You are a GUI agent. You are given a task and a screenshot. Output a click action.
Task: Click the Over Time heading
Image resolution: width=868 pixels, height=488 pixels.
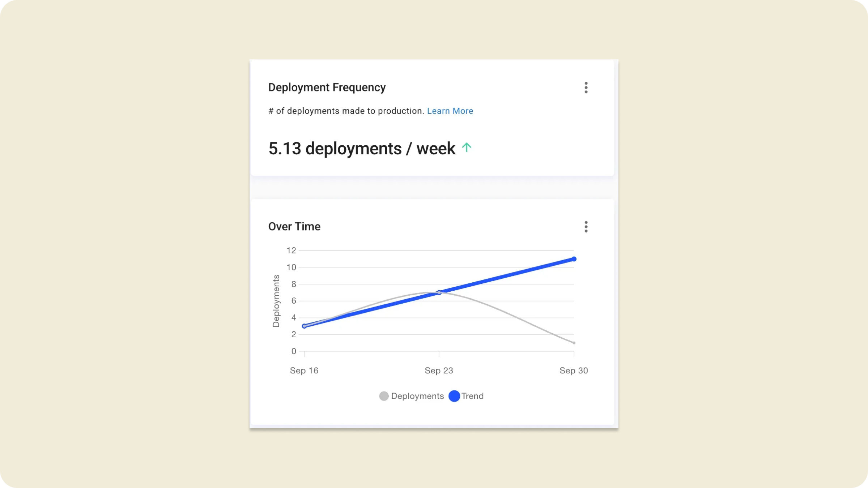pyautogui.click(x=294, y=227)
